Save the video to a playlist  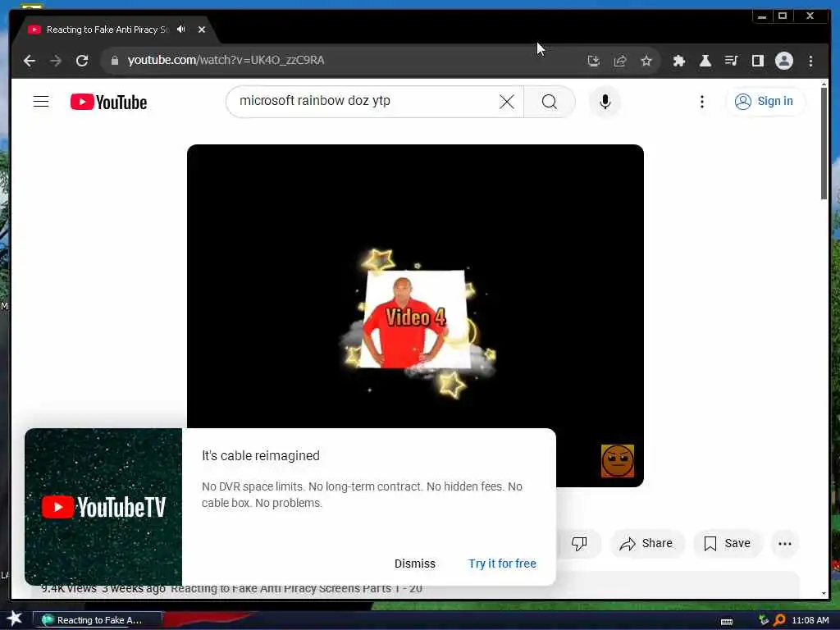pyautogui.click(x=727, y=543)
